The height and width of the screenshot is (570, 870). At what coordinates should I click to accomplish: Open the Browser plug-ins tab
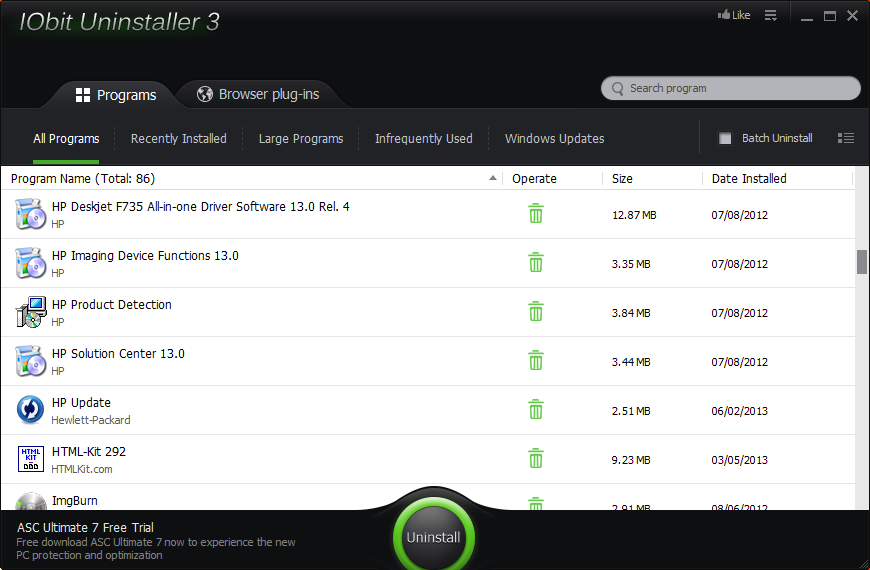(x=258, y=94)
